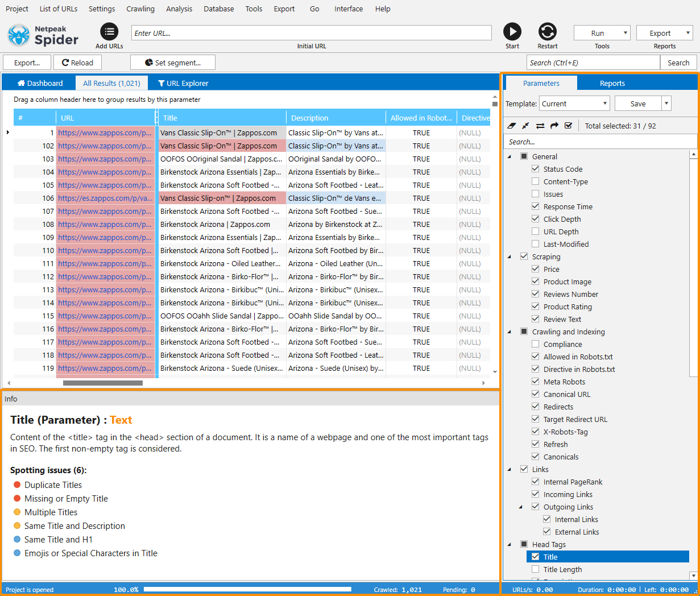700x596 pixels.
Task: Click the Search (Ctrl+E) field
Action: [593, 63]
